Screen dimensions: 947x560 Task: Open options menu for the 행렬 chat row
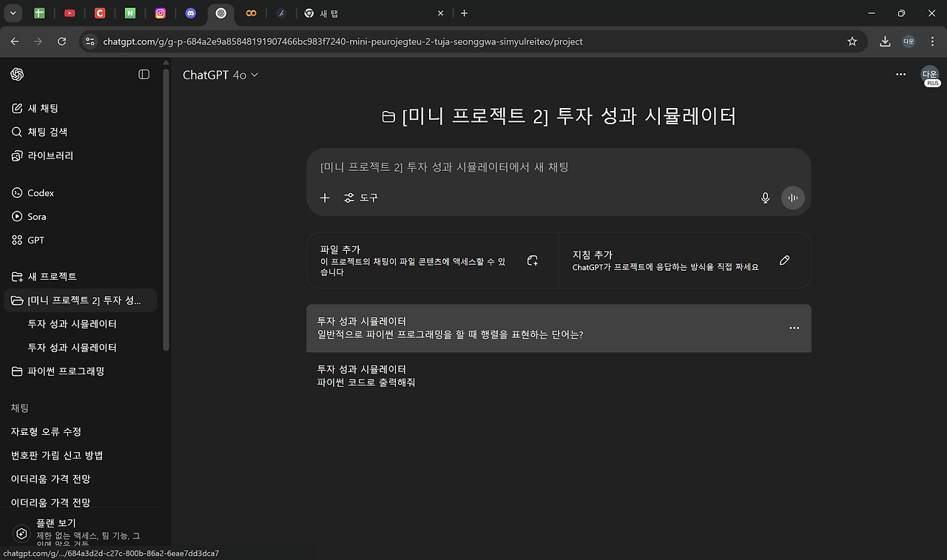(x=794, y=328)
